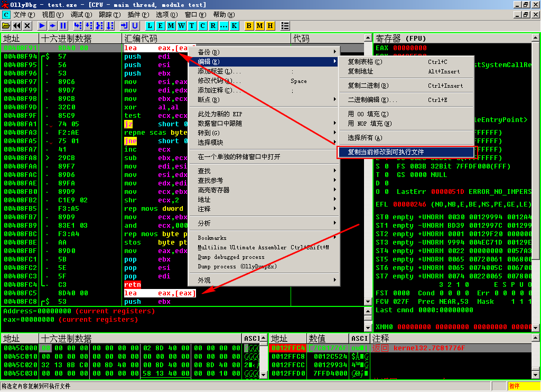
Task: Click the 寄存器 (FPU) header bar
Action: coord(452,39)
